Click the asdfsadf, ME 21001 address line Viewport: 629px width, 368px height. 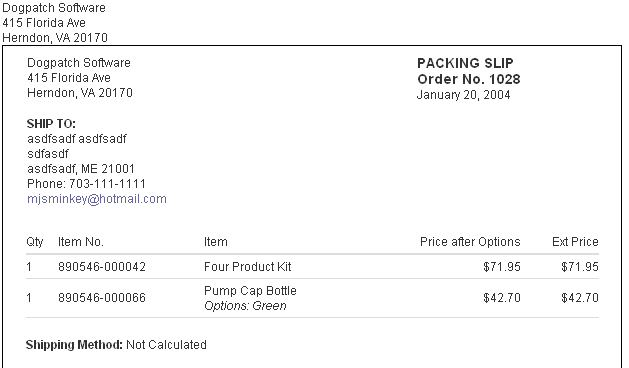pos(81,169)
